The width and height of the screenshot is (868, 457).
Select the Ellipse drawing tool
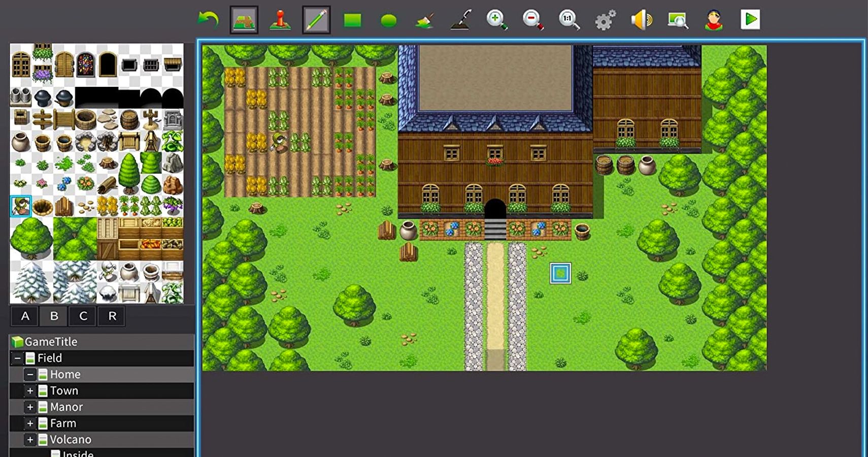tap(389, 20)
